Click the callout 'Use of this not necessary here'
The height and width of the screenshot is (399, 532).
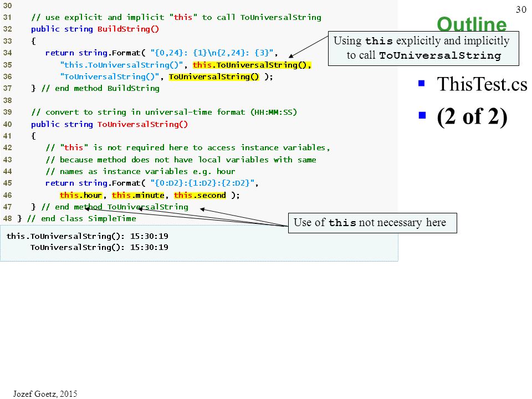click(x=372, y=223)
